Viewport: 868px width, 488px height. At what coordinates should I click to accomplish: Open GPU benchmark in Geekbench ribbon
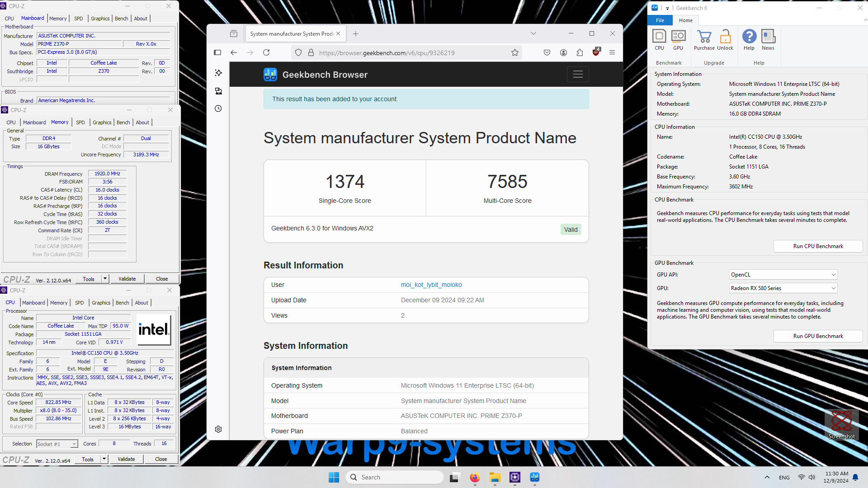pos(678,40)
